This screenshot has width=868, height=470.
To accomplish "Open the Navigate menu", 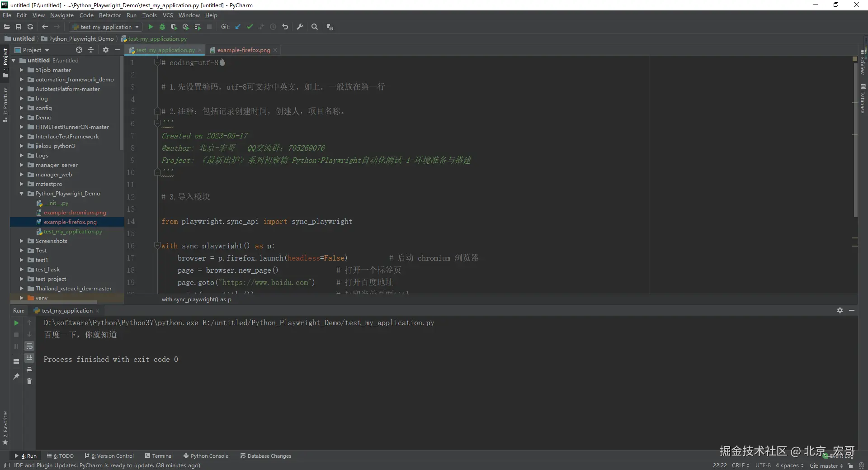I will [61, 15].
